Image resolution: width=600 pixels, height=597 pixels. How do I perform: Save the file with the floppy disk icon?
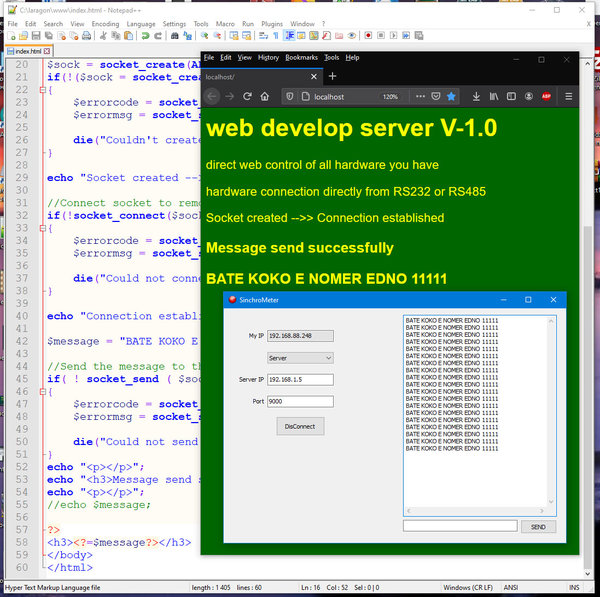click(36, 36)
